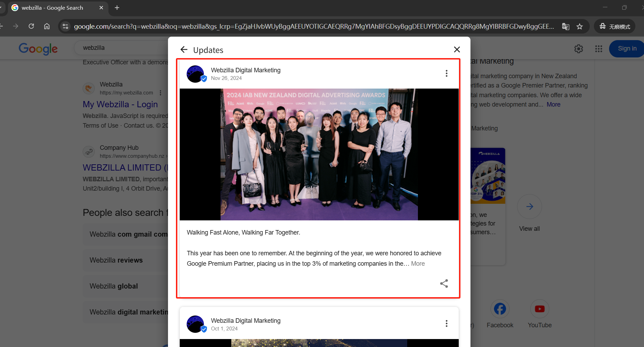Image resolution: width=644 pixels, height=347 pixels.
Task: Click the Sign in button
Action: [626, 48]
